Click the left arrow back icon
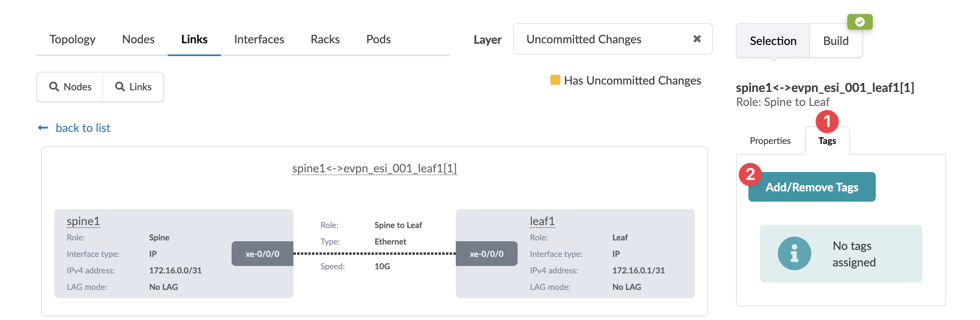The image size is (980, 320). [43, 128]
